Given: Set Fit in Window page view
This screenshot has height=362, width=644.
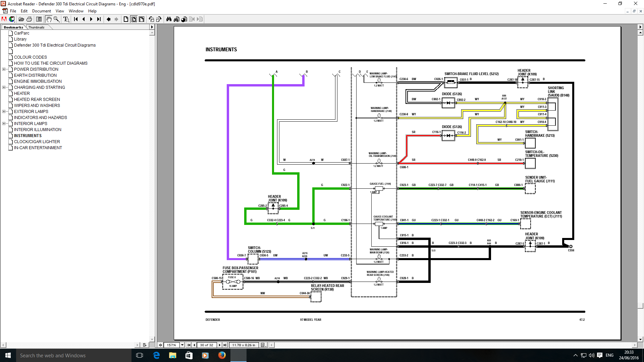Looking at the screenshot, I should 134,19.
